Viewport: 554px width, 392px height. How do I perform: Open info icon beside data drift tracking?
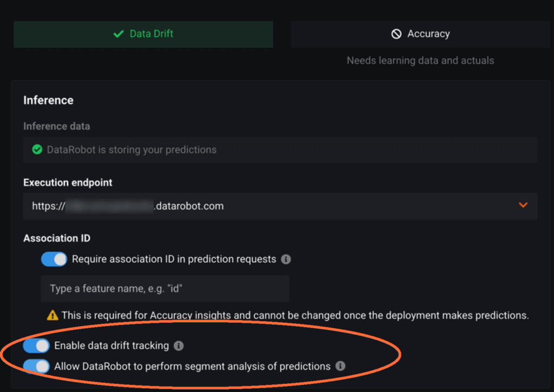[179, 346]
